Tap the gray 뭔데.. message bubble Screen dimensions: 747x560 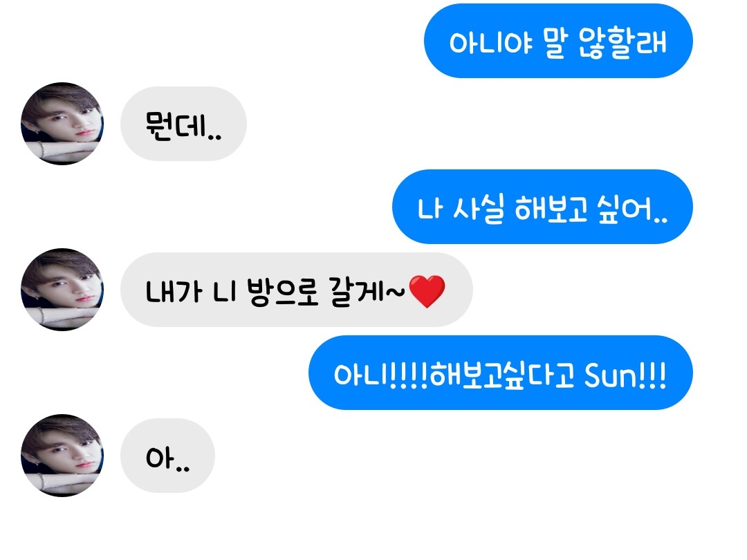[183, 124]
